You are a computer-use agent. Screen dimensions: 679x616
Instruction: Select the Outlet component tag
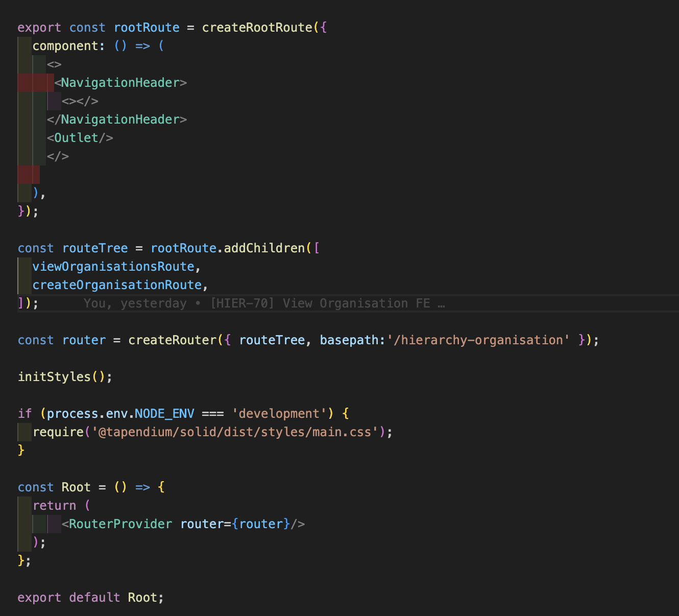80,138
